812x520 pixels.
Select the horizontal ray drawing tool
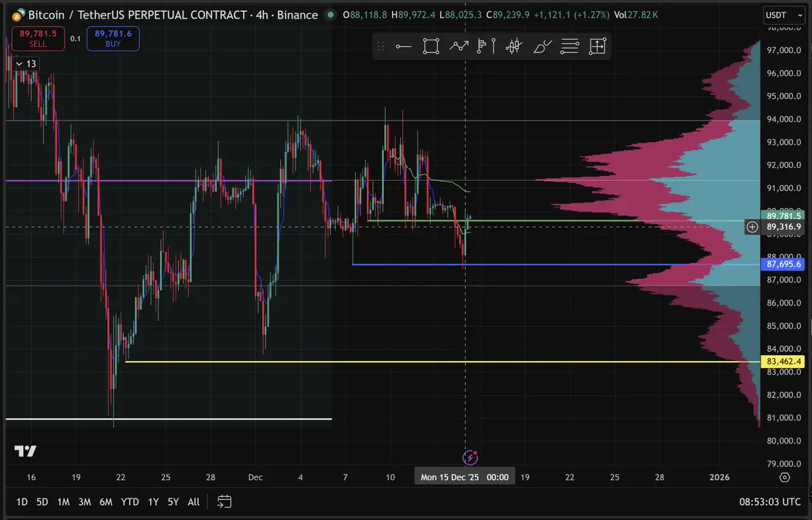point(404,47)
